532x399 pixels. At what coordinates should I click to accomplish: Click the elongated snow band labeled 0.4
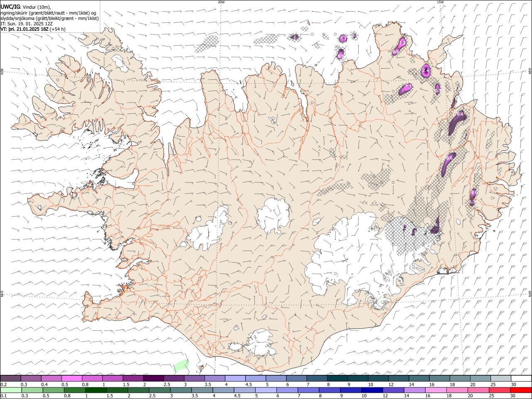[456, 122]
